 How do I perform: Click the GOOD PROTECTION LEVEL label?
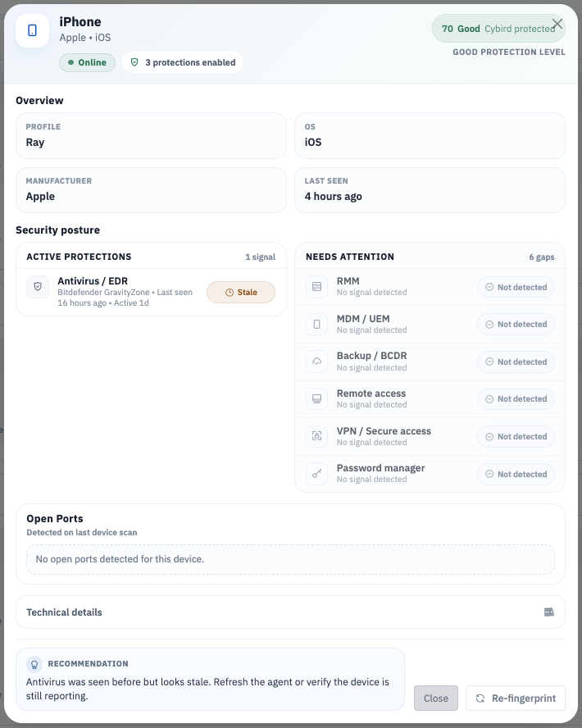509,52
